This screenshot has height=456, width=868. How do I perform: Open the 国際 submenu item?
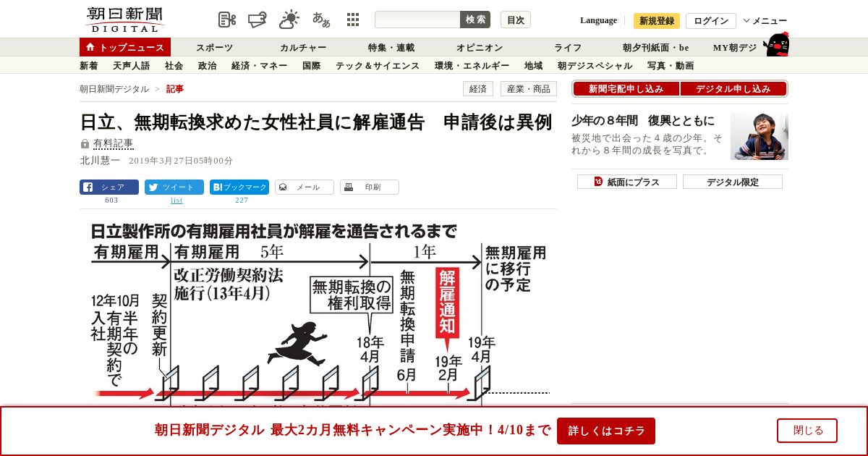[312, 66]
